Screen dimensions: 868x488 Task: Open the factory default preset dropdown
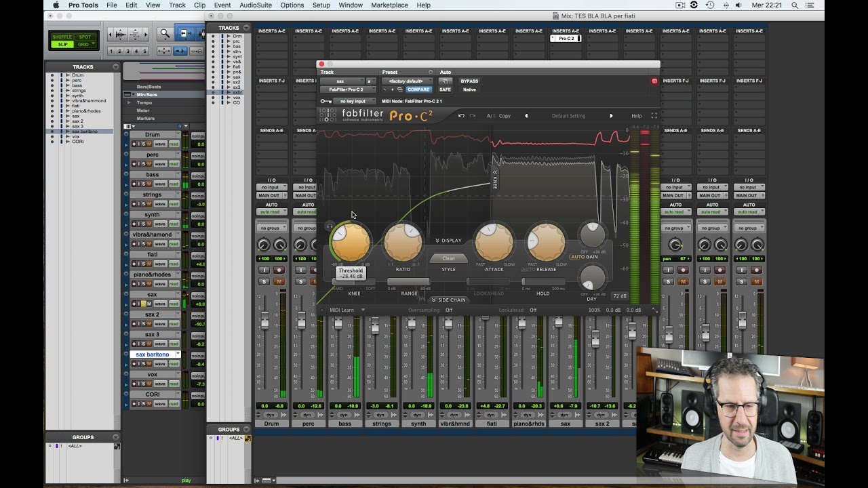tap(408, 81)
